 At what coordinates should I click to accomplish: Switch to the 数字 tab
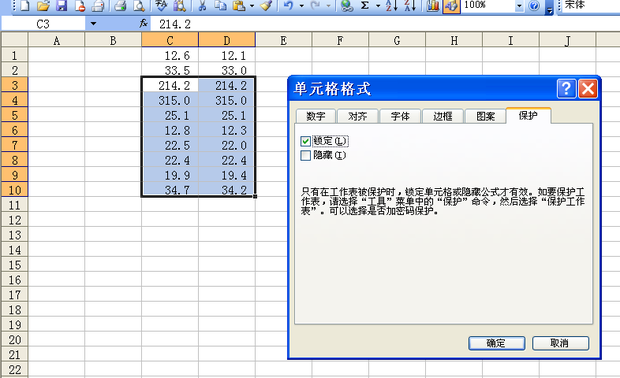coord(316,116)
